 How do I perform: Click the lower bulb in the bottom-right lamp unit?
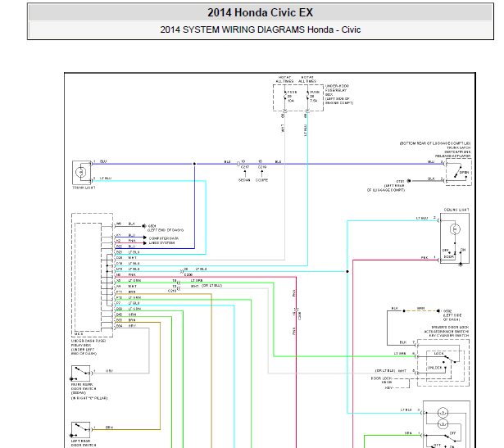(443, 424)
